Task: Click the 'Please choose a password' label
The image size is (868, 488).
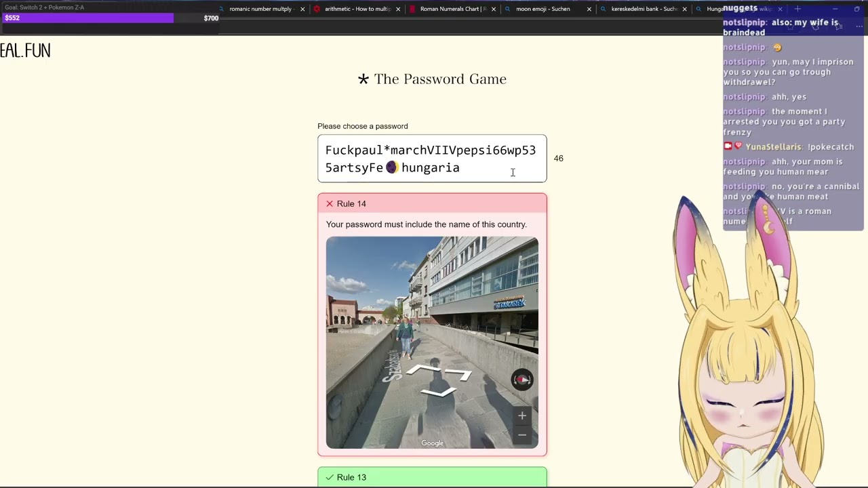Action: tap(363, 126)
